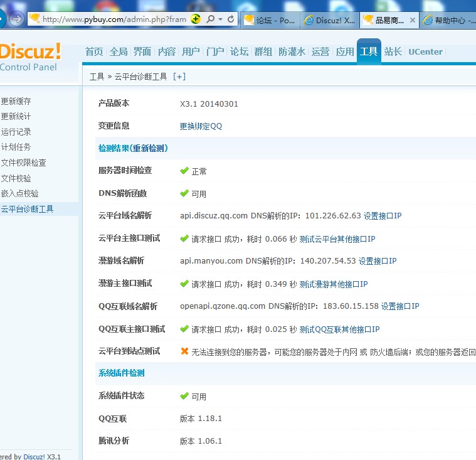Click product version text X3.1 20140301

(x=209, y=104)
